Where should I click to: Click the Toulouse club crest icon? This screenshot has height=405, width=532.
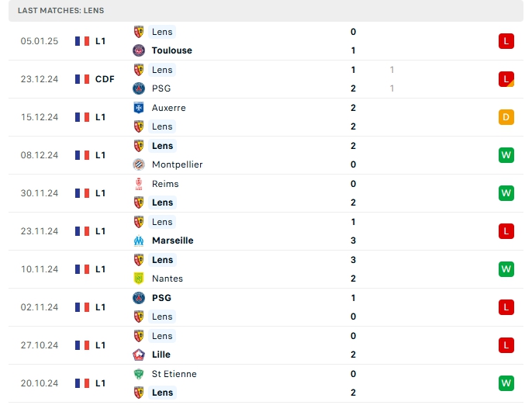140,50
